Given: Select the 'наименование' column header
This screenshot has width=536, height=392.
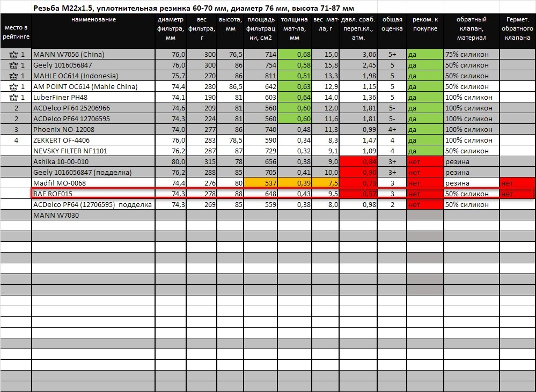Looking at the screenshot, I should [x=93, y=20].
